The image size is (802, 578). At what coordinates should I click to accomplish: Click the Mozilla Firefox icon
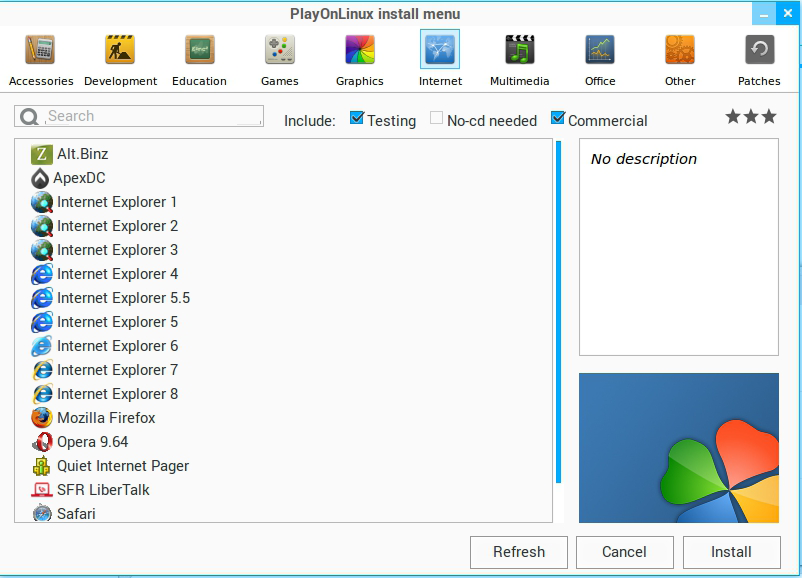pyautogui.click(x=41, y=418)
